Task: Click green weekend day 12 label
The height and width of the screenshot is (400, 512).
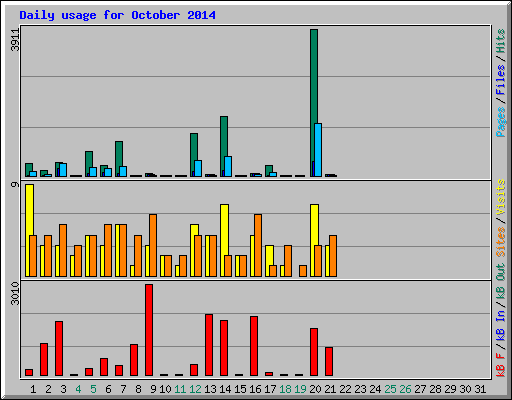Action: 195,389
